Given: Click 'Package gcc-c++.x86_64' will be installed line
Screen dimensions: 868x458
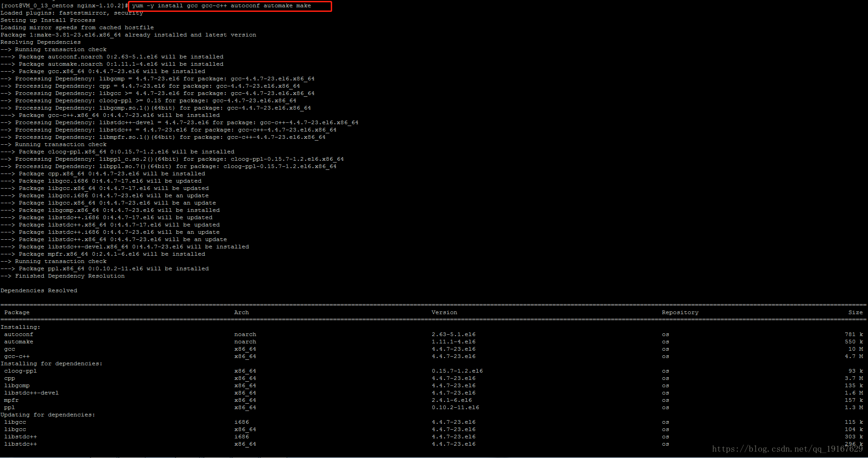Looking at the screenshot, I should 110,116.
